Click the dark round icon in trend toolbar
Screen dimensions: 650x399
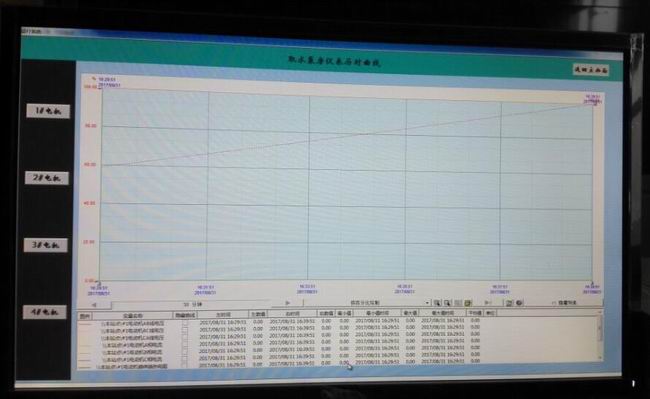pos(519,303)
